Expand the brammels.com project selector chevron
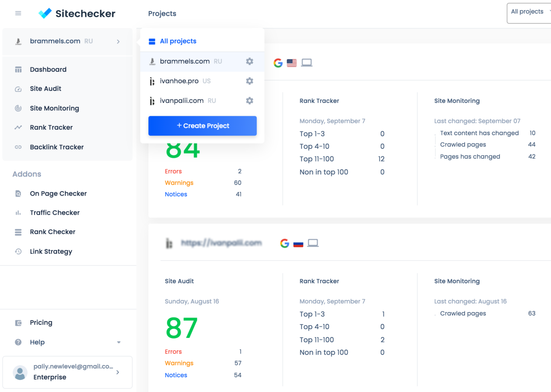 (x=118, y=42)
